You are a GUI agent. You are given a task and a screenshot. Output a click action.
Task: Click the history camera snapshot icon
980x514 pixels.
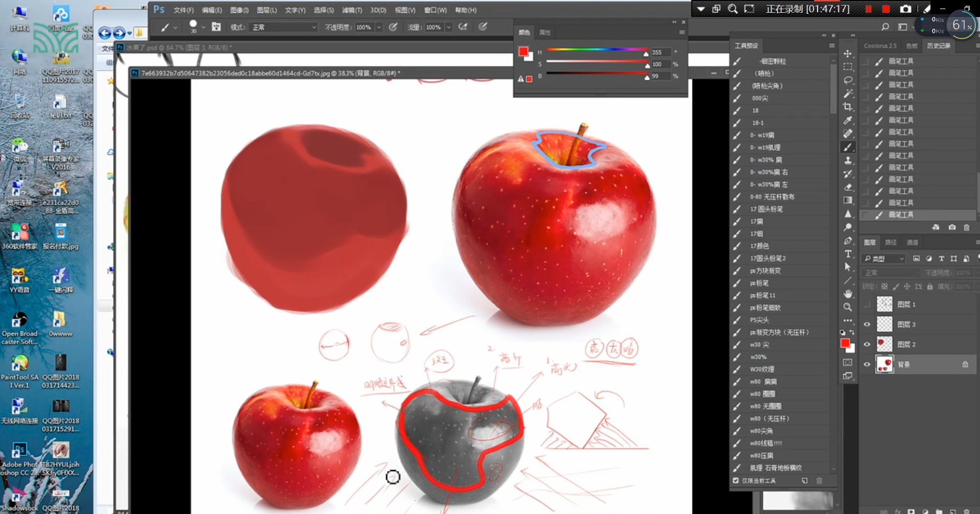coord(952,228)
